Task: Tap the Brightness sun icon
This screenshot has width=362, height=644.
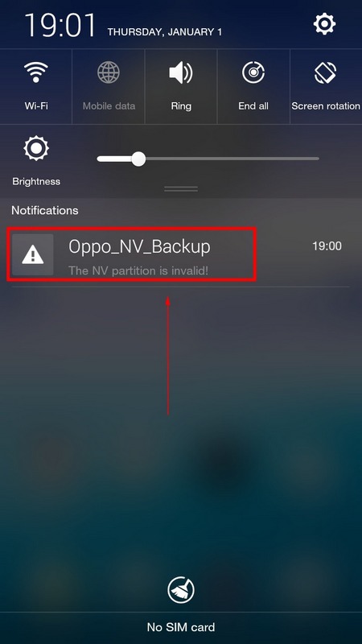Action: [36, 149]
